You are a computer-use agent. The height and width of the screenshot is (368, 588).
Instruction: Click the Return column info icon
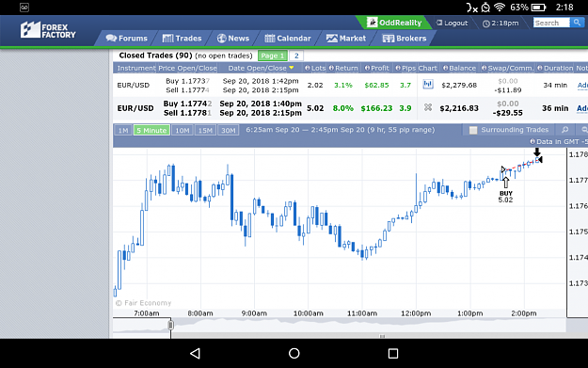[x=331, y=68]
